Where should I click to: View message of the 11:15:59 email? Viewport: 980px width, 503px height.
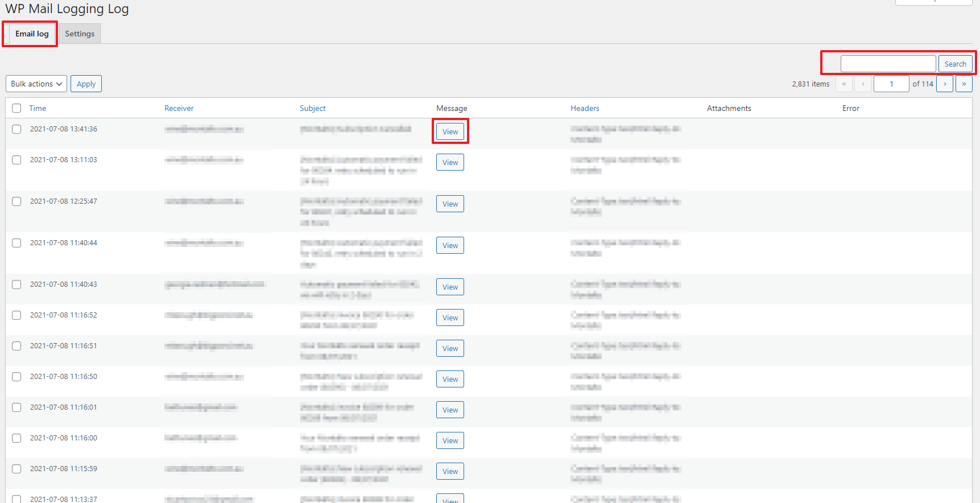click(x=450, y=471)
